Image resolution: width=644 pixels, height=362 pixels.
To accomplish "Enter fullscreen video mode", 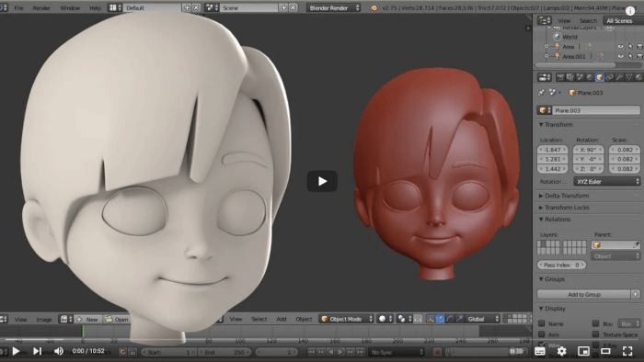I will 627,351.
